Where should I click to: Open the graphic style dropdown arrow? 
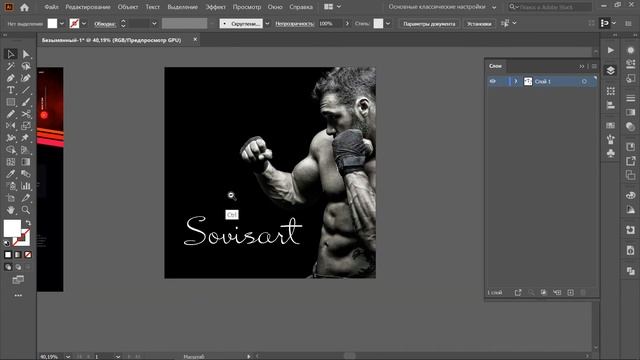388,24
